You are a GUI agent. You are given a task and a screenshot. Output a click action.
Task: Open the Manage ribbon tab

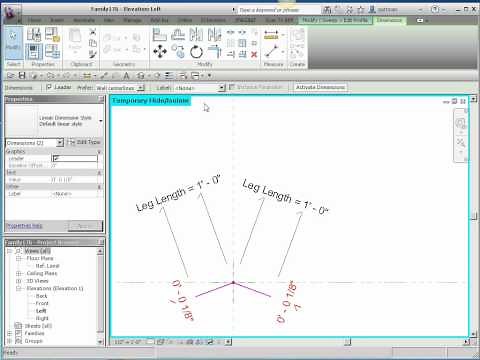pyautogui.click(x=132, y=21)
